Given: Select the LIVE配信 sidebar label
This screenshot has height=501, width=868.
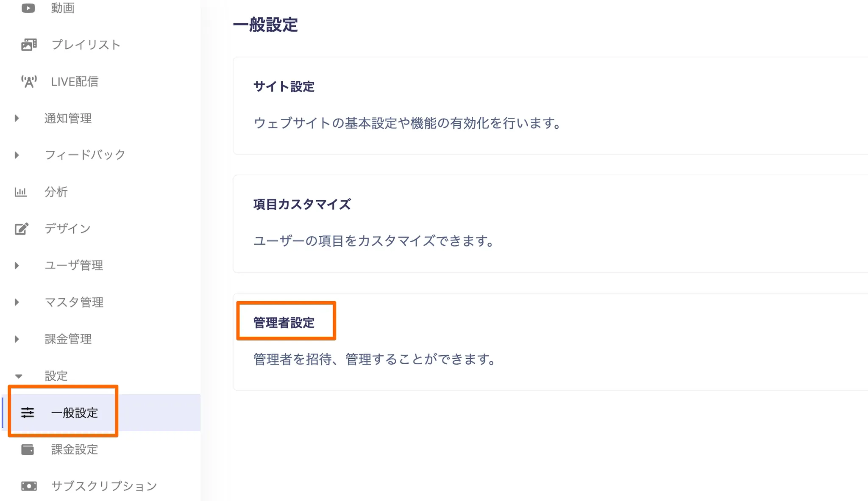Looking at the screenshot, I should (75, 81).
